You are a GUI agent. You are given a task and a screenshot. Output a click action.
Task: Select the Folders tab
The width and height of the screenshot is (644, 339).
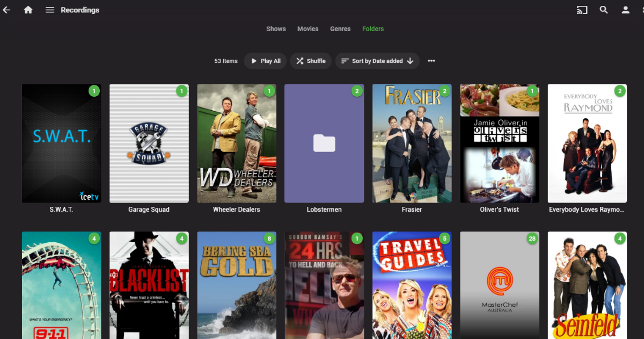click(373, 29)
